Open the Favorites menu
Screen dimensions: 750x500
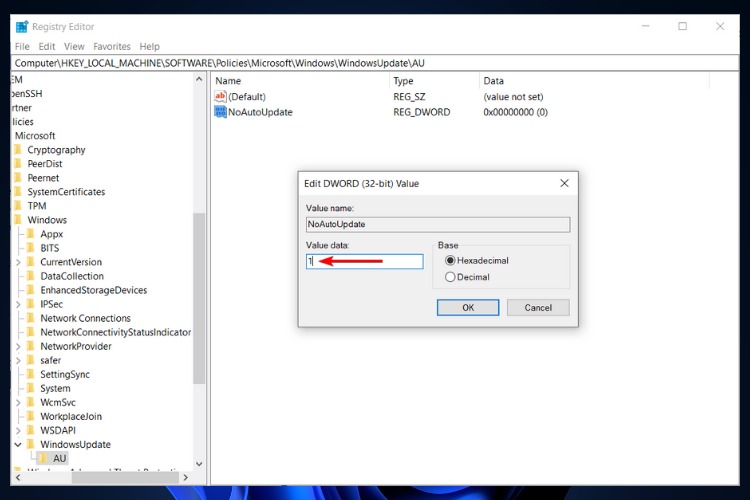pos(112,46)
